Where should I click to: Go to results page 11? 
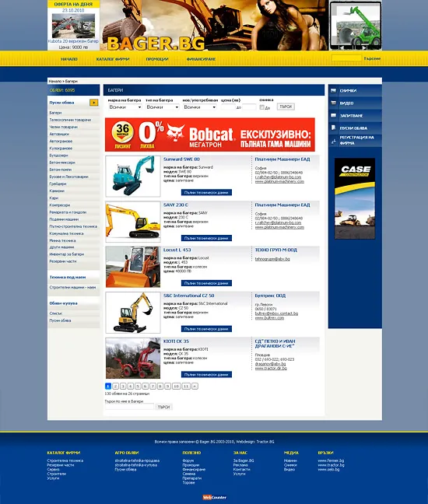[x=186, y=387]
